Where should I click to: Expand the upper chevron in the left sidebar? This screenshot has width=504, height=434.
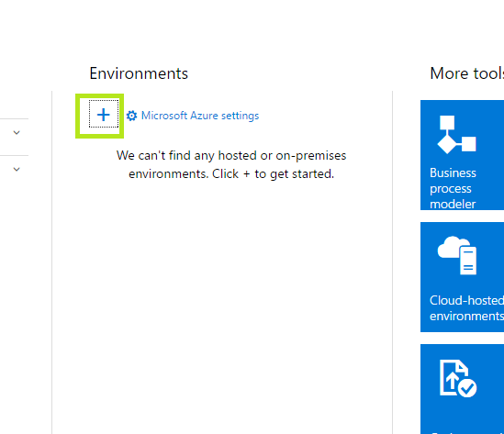coord(17,132)
